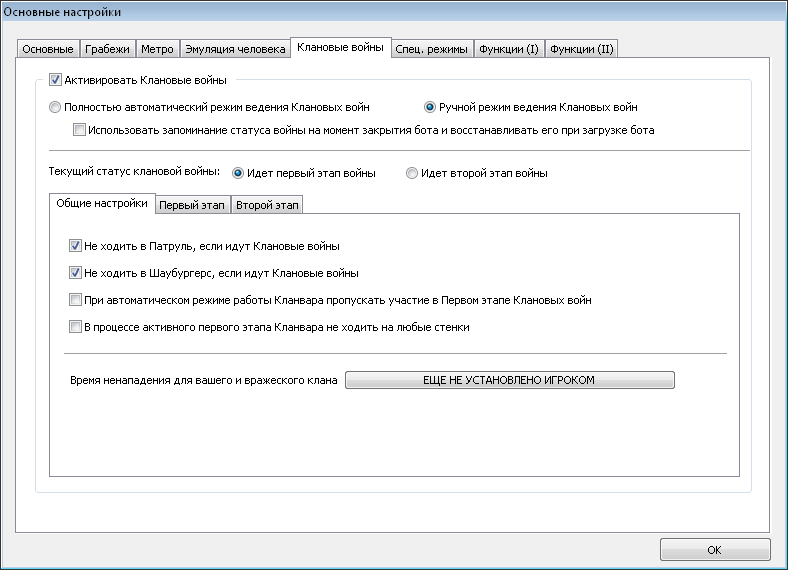Select Ручной режим ведения Клановых войн
Viewport: 788px width, 570px height.
coord(430,107)
